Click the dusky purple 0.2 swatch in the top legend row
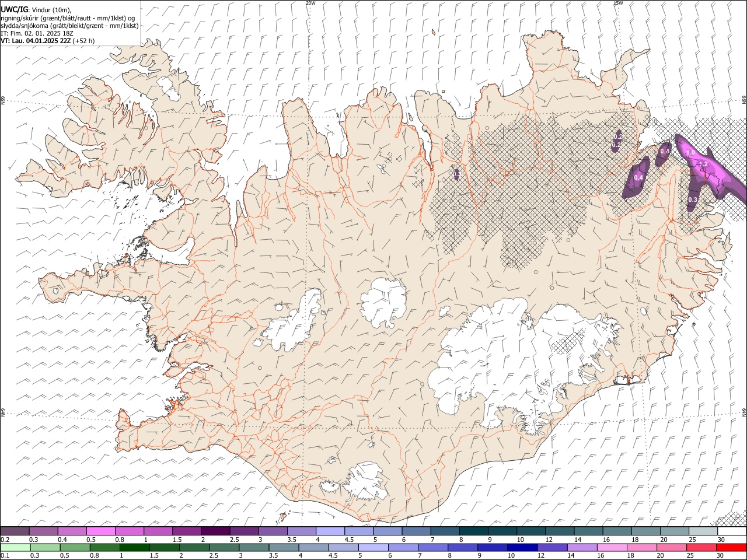 [x=15, y=531]
